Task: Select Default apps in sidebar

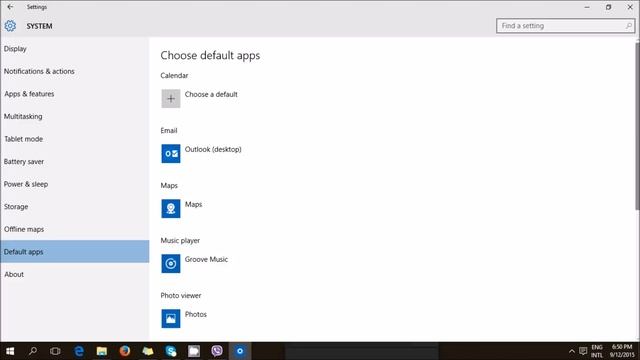Action: pyautogui.click(x=75, y=251)
